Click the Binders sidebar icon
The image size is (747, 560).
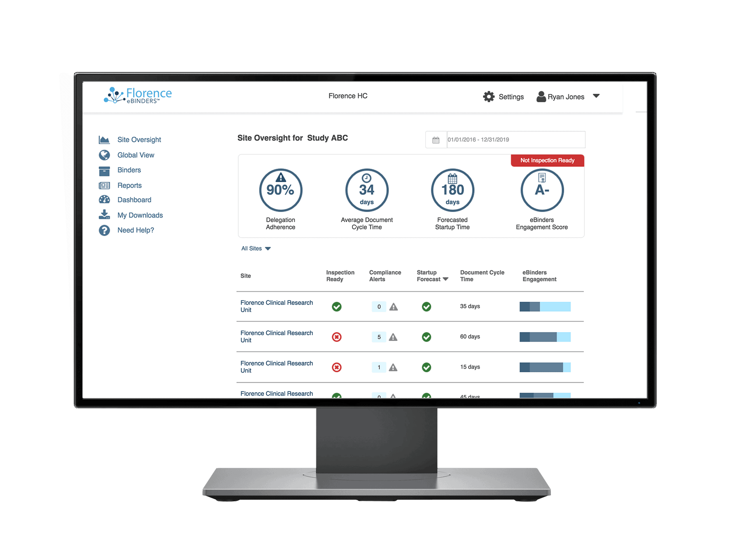[x=104, y=170]
